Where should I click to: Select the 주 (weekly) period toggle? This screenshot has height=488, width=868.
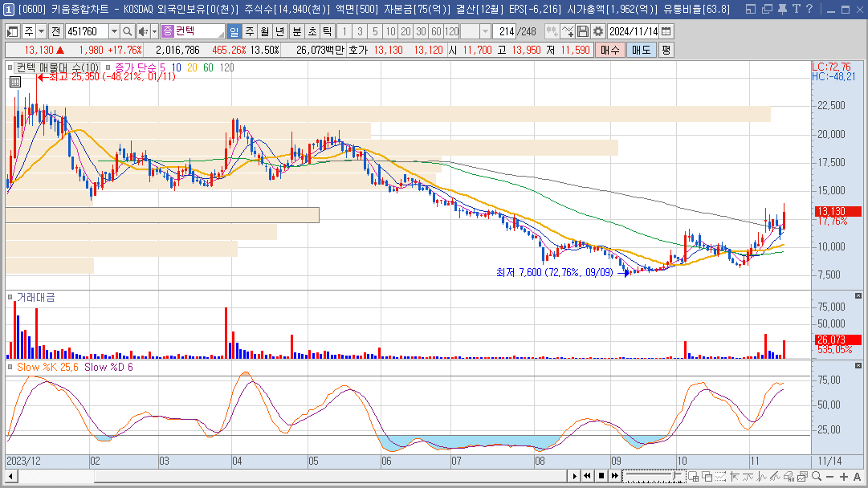tap(250, 31)
